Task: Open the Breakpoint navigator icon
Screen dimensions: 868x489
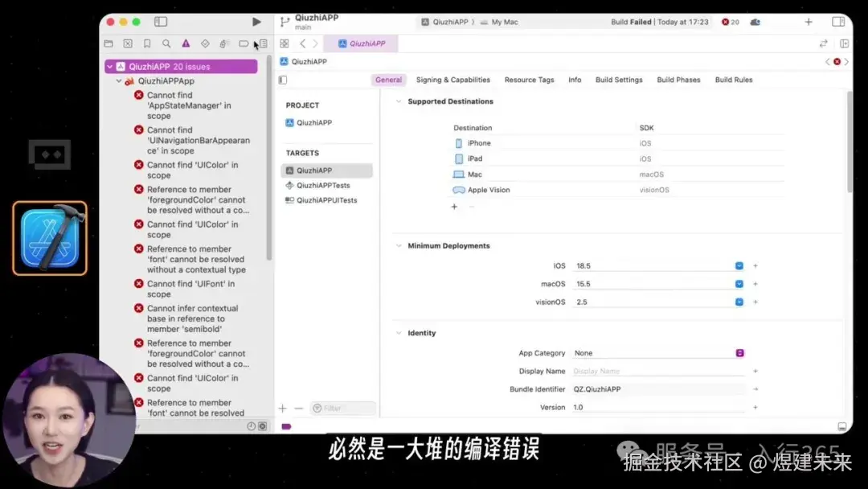Action: (243, 43)
